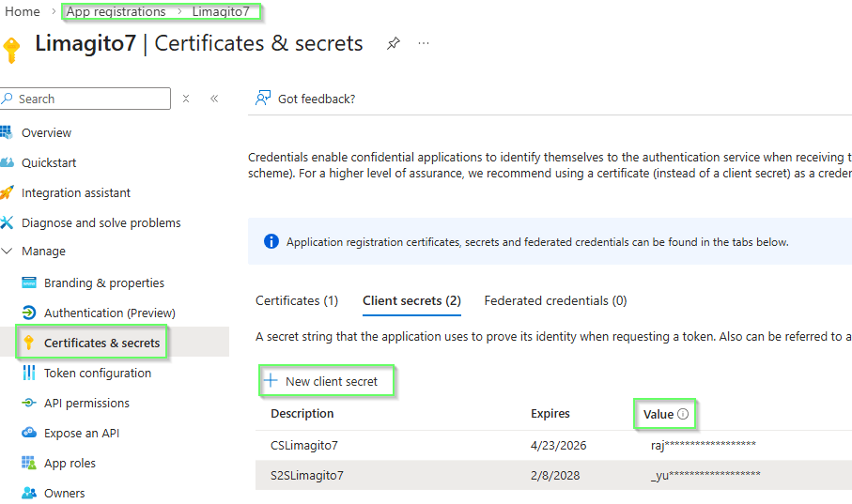The image size is (852, 504).
Task: Click the yellow key icon beside Limagito7 title
Action: point(11,51)
